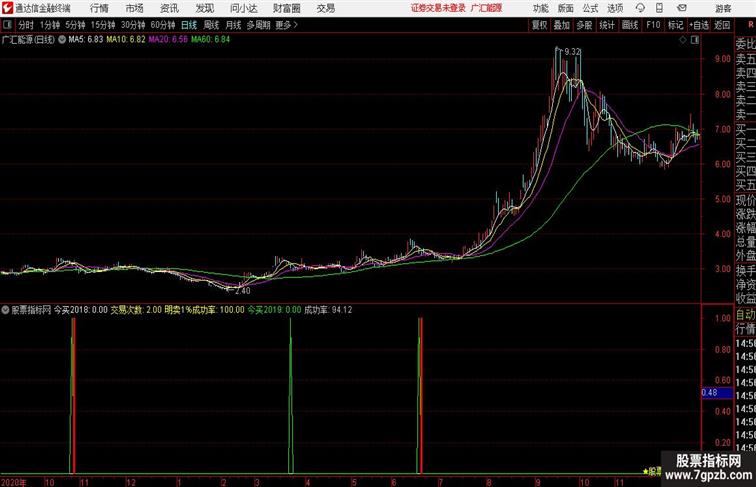Click the 游客 guest account label
756x487 pixels.
point(723,8)
